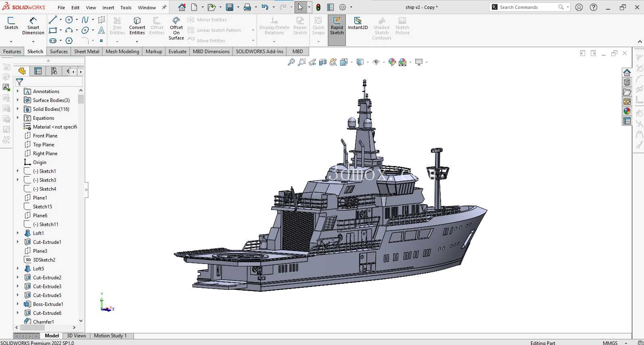Toggle the traffic light rebuild icon
This screenshot has height=345, width=644.
point(318,7)
